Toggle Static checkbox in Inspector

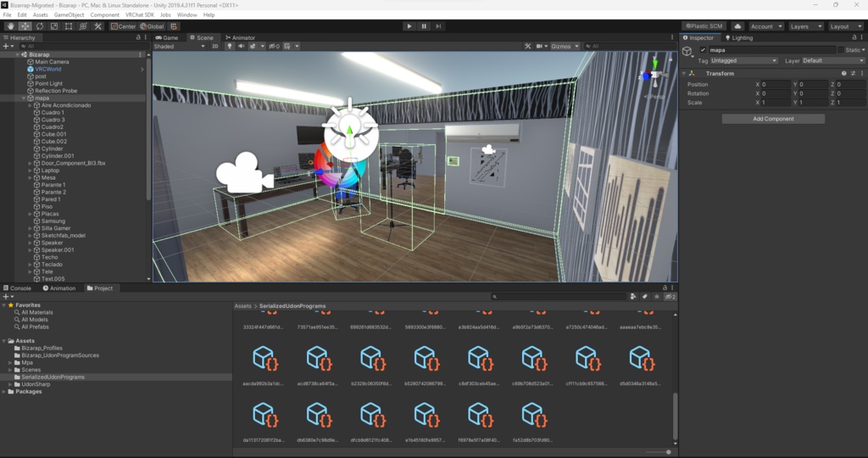point(841,50)
